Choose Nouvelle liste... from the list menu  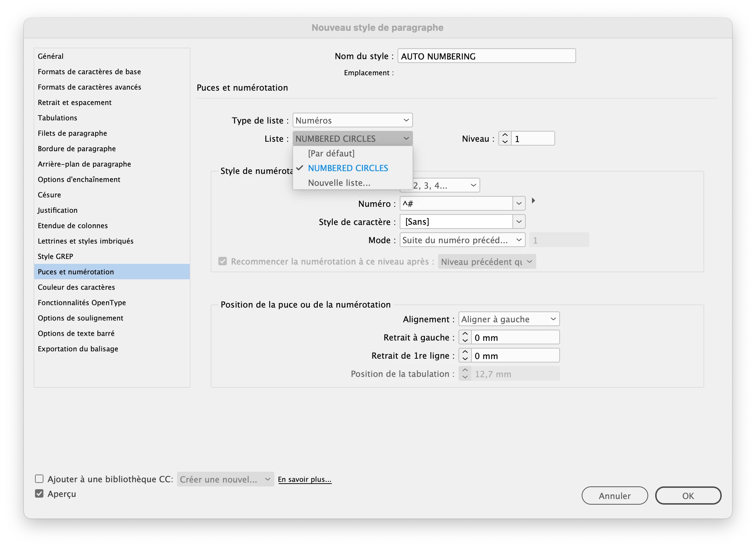[339, 183]
